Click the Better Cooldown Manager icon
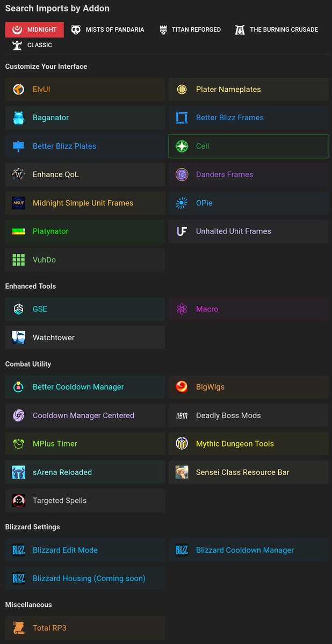This screenshot has height=644, width=332. click(x=19, y=387)
